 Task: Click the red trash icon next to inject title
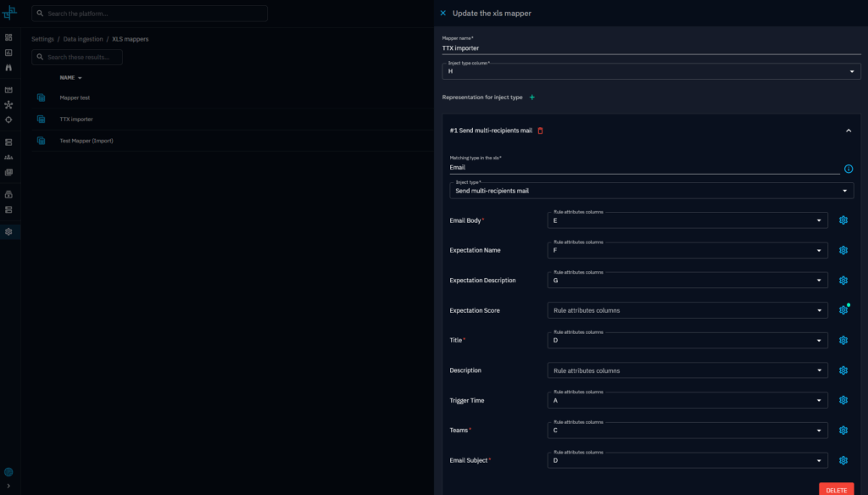541,131
